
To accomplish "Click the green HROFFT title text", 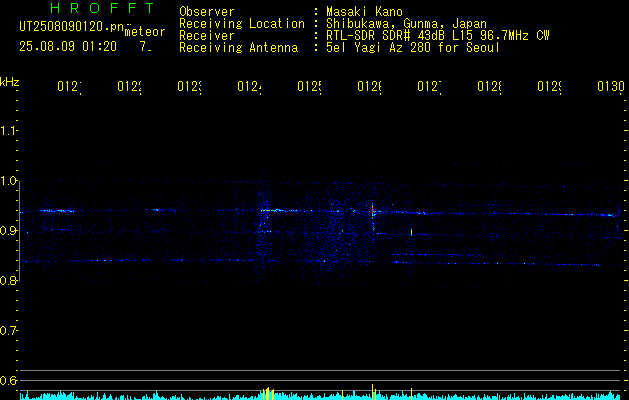I will click(102, 8).
